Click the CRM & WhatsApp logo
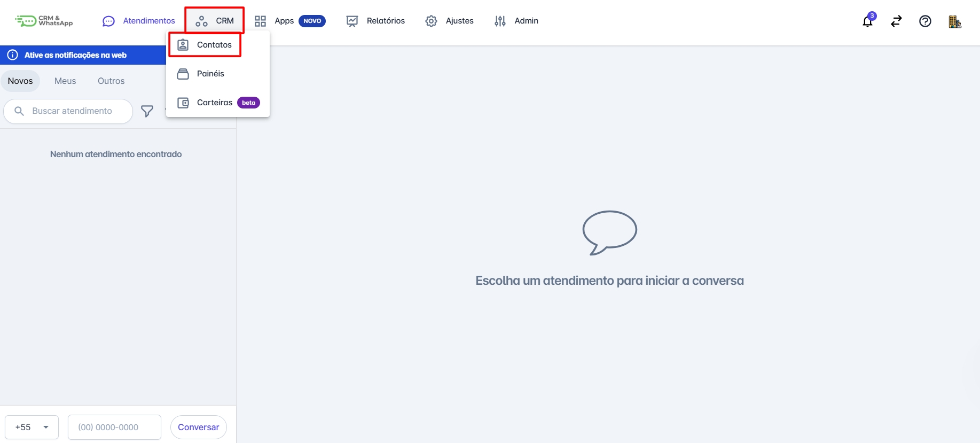Screen dimensions: 980x443 44,21
